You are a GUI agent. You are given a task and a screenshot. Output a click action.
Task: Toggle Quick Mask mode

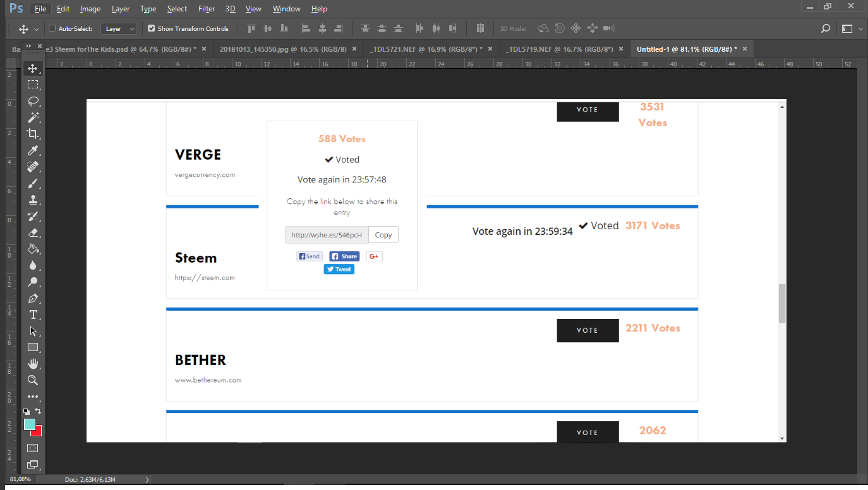[x=33, y=448]
